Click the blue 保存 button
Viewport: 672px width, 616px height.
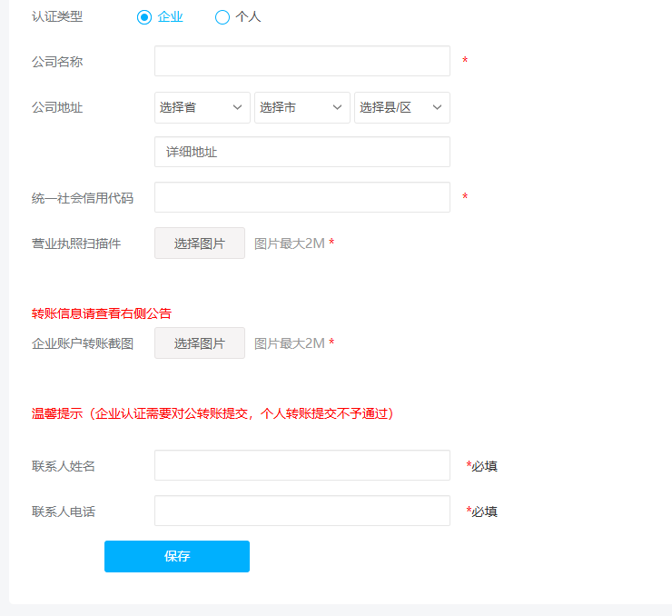point(177,556)
